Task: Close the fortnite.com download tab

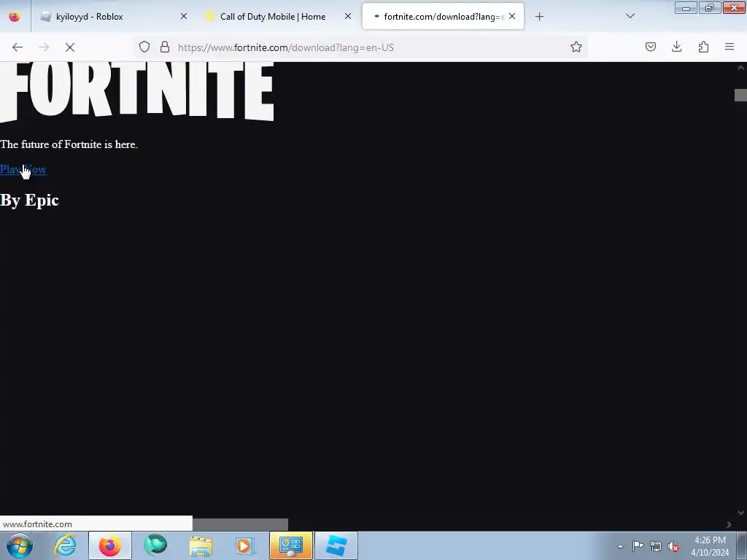Action: [512, 17]
